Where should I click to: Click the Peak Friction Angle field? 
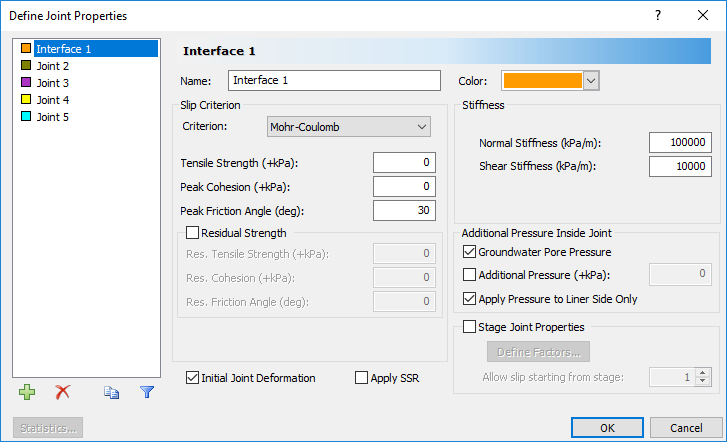403,210
